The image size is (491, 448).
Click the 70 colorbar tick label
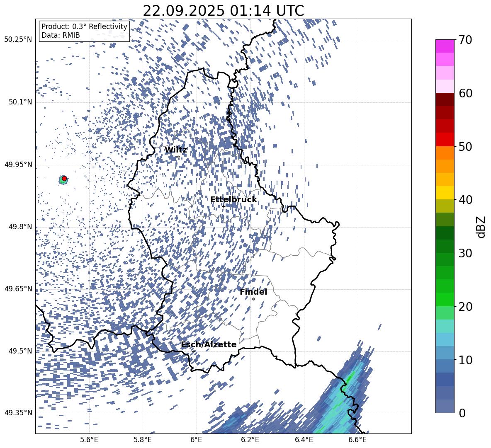click(465, 40)
